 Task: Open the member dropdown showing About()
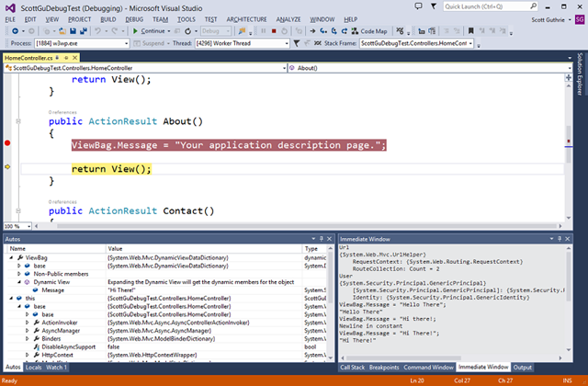tap(430, 68)
